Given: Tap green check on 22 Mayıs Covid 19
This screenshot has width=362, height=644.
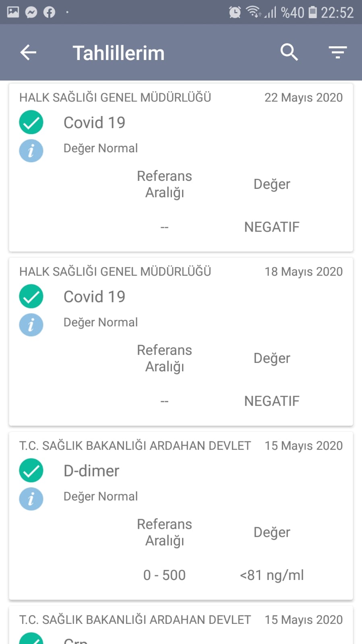Looking at the screenshot, I should coord(31,122).
